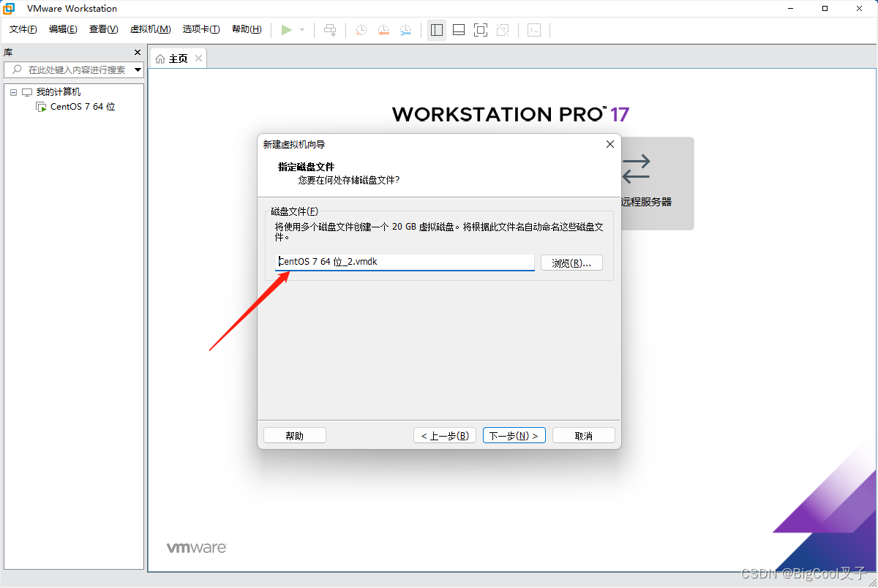Image resolution: width=878 pixels, height=588 pixels.
Task: Click the VMware Workstation title bar logo
Action: [10, 9]
